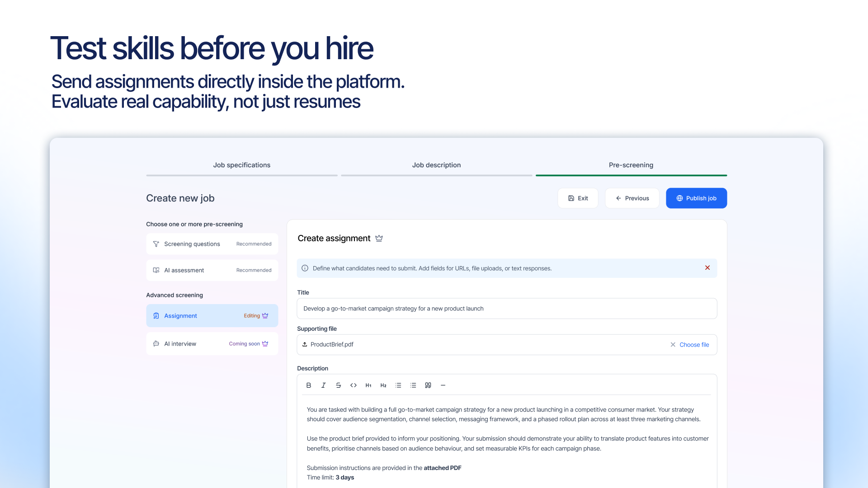Click the clipboard icon of Assignment
This screenshot has width=868, height=488.
coord(156,316)
